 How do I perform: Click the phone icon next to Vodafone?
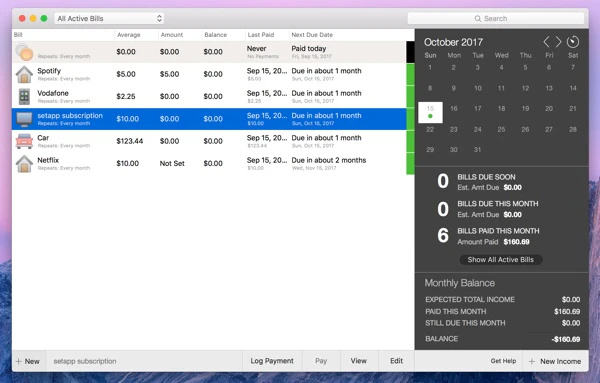[x=24, y=96]
